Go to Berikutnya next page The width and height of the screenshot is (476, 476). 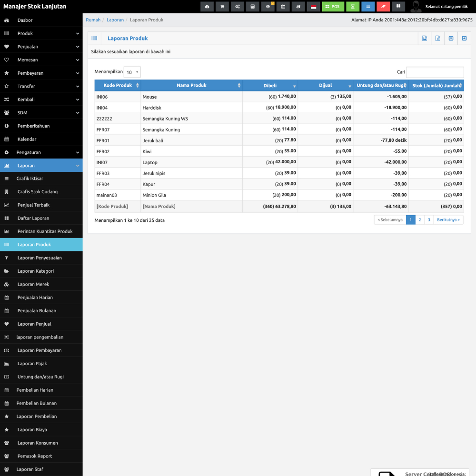(x=448, y=220)
